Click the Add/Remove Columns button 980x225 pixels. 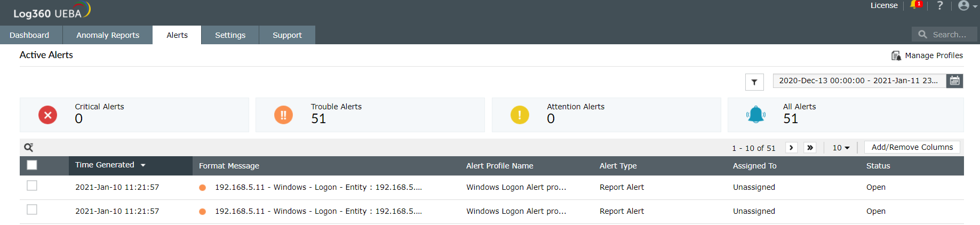[x=912, y=147]
